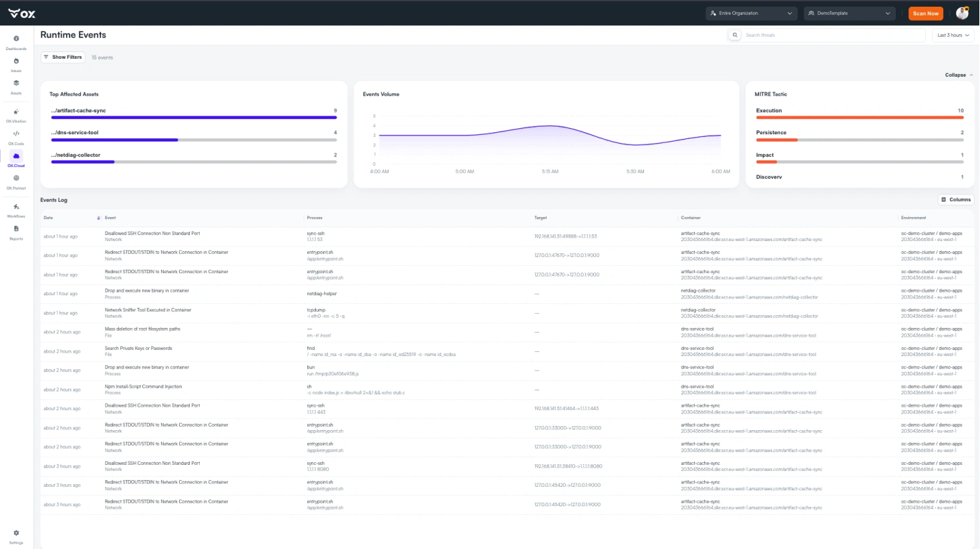The image size is (980, 549).
Task: Go to Issues in the sidebar
Action: click(16, 65)
